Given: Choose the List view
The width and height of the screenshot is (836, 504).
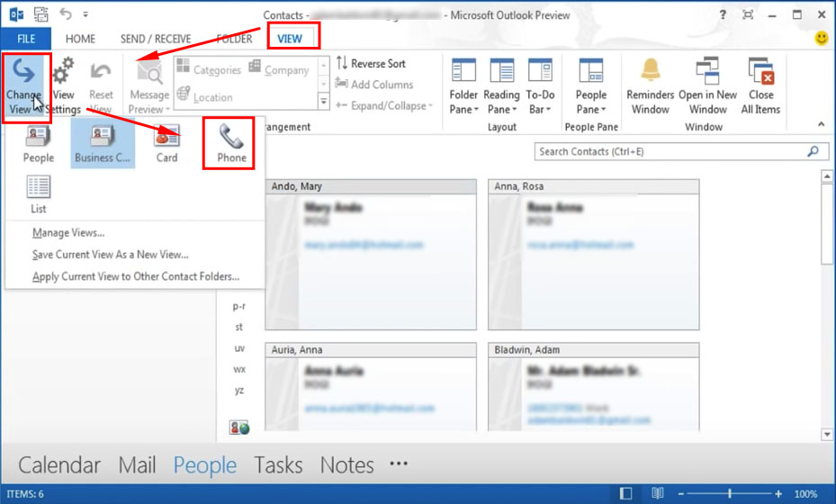Looking at the screenshot, I should click(x=38, y=194).
